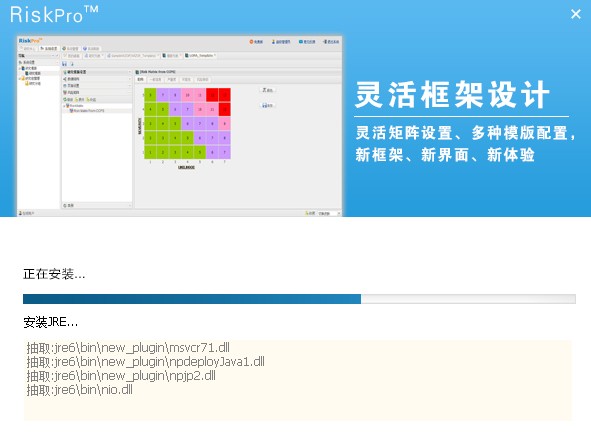This screenshot has width=591, height=439.
Task: Click the '灵活框架设计' banner heading
Action: pos(452,95)
